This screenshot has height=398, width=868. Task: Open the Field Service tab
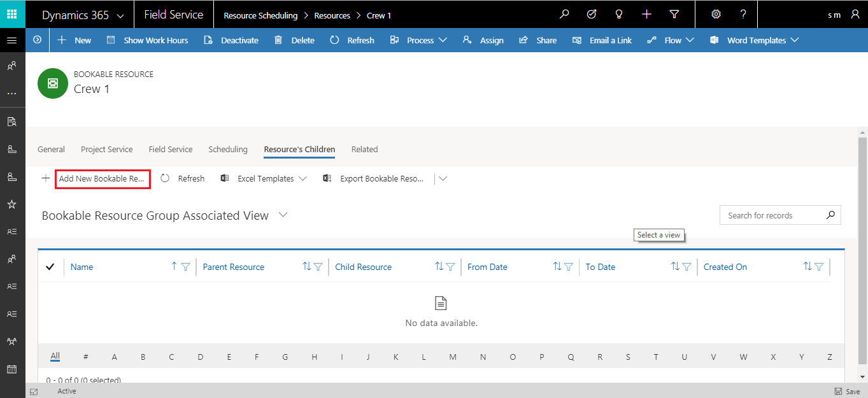click(x=170, y=150)
